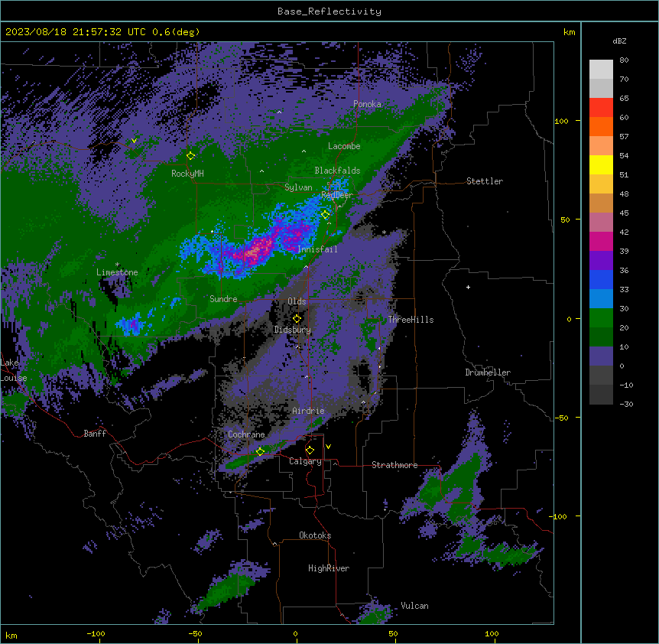
Task: Select the yellow diamond marker between Olds and Didsbury
Action: [297, 318]
